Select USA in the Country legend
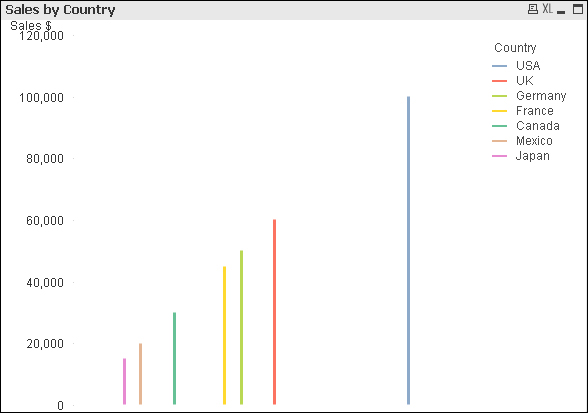The image size is (588, 413). (x=528, y=66)
